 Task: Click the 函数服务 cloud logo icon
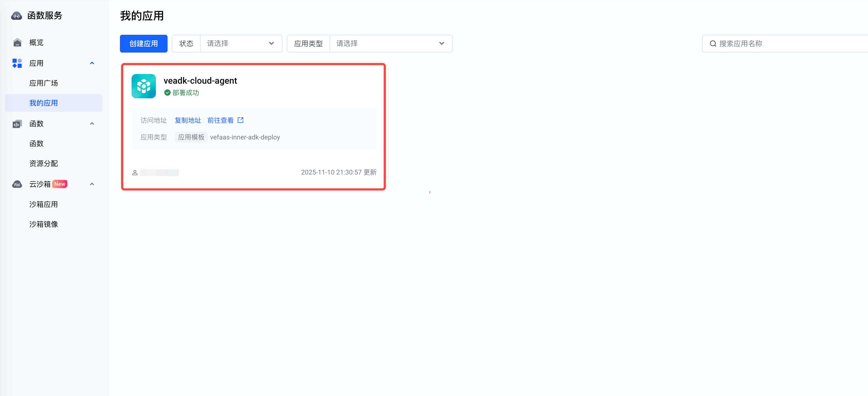(x=17, y=15)
